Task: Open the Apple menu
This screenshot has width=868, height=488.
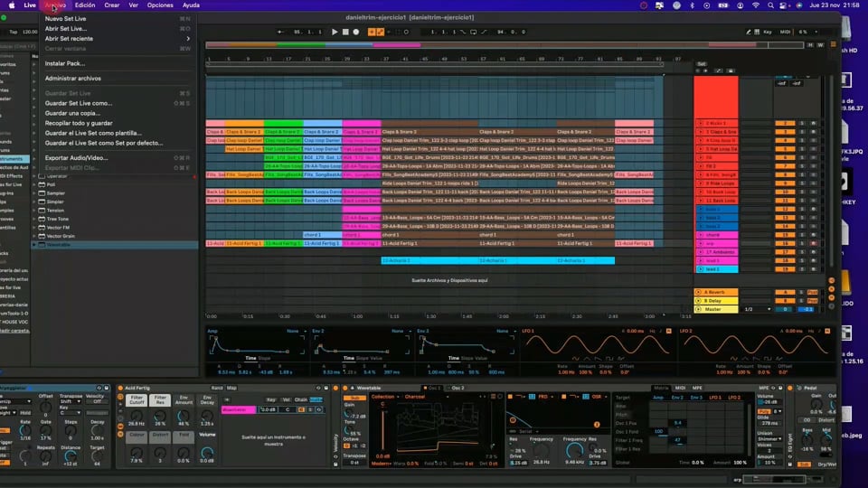Action: coord(12,5)
